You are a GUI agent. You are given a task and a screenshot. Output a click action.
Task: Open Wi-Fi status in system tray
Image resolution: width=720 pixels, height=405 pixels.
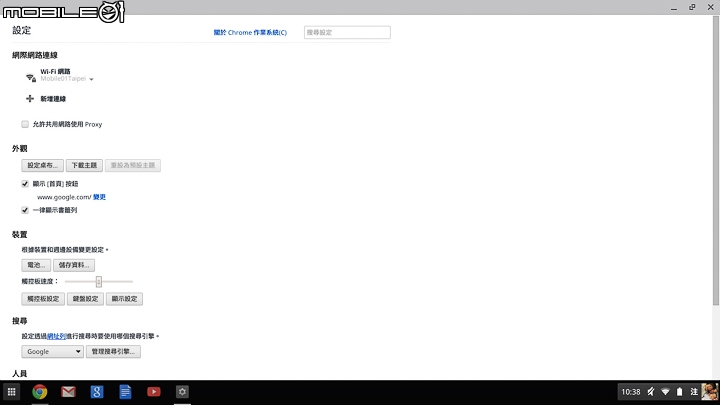665,392
